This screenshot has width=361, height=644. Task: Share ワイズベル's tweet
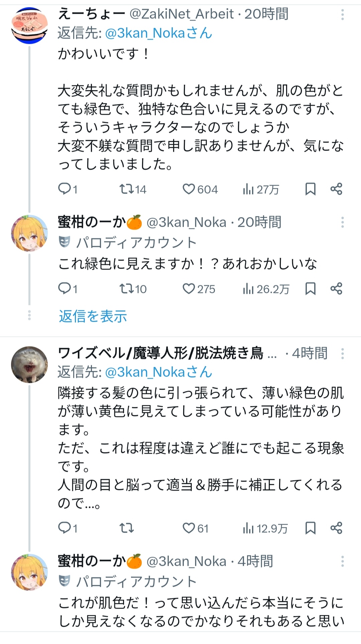click(x=336, y=528)
